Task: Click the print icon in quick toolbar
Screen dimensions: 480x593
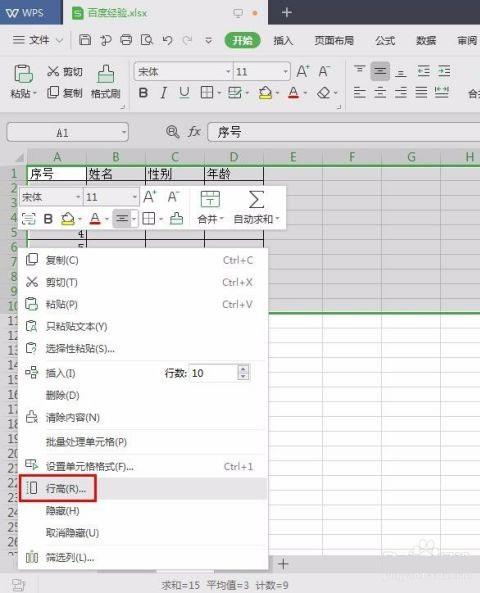Action: (126, 40)
